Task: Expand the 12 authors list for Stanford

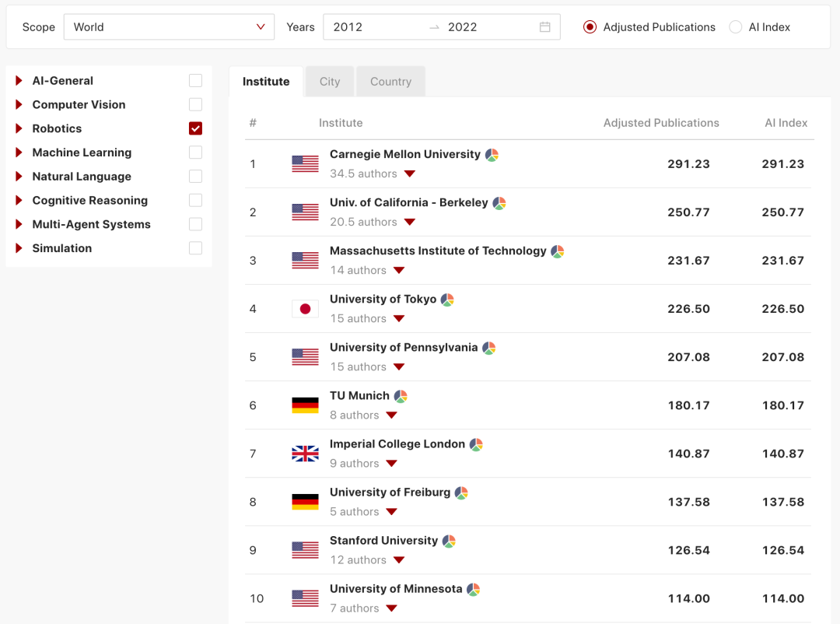Action: point(399,559)
